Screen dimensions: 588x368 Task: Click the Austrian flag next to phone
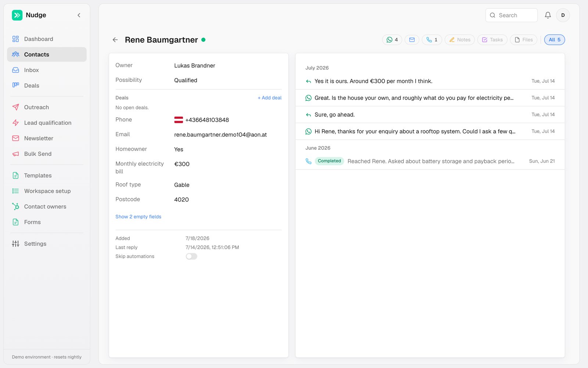(x=179, y=120)
